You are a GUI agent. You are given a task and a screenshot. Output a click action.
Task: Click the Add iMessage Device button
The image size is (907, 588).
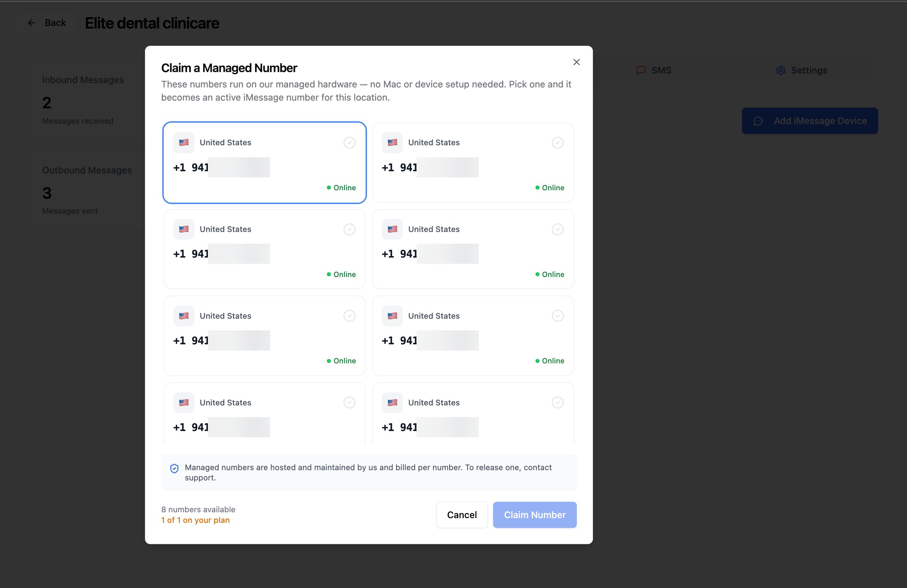pyautogui.click(x=809, y=121)
